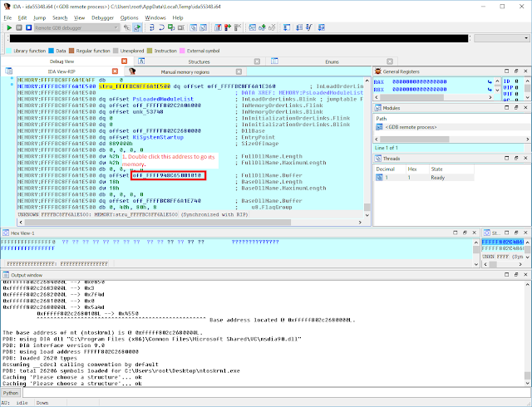Click highlighted stru_FFFFBC8FF6A1E500 label

(135, 86)
